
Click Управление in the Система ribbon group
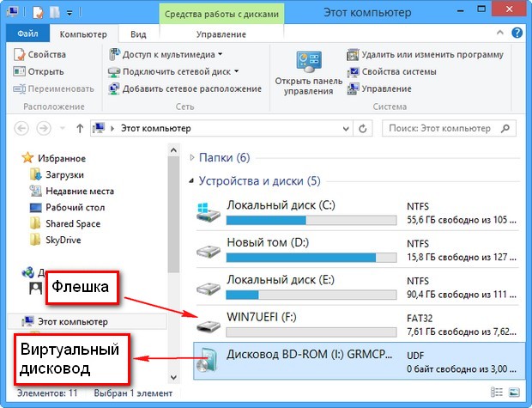(379, 89)
